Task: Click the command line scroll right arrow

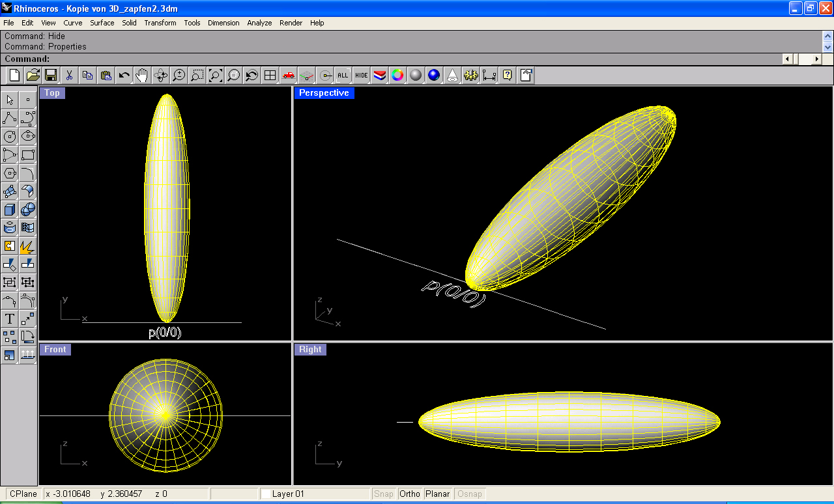Action: [x=816, y=59]
